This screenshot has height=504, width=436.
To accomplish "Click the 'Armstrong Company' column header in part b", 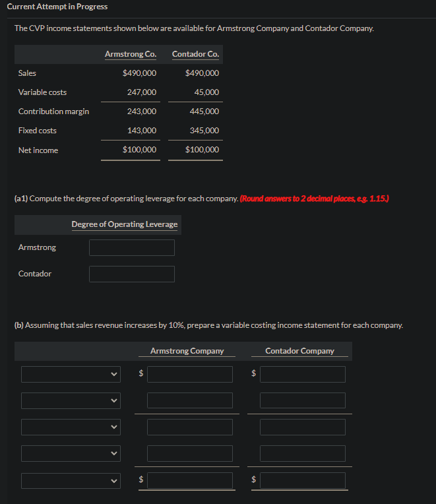I will [187, 351].
